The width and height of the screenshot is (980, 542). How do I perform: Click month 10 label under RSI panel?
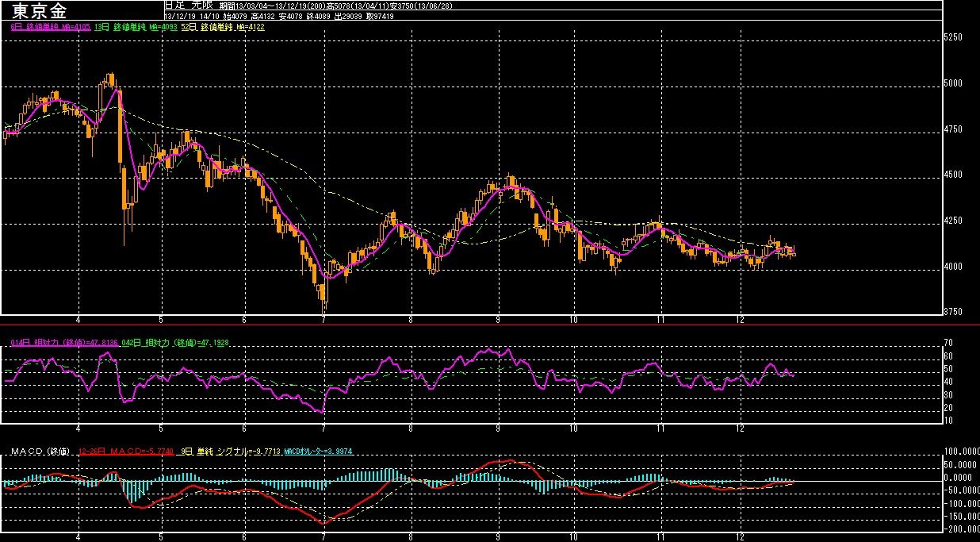tap(573, 429)
